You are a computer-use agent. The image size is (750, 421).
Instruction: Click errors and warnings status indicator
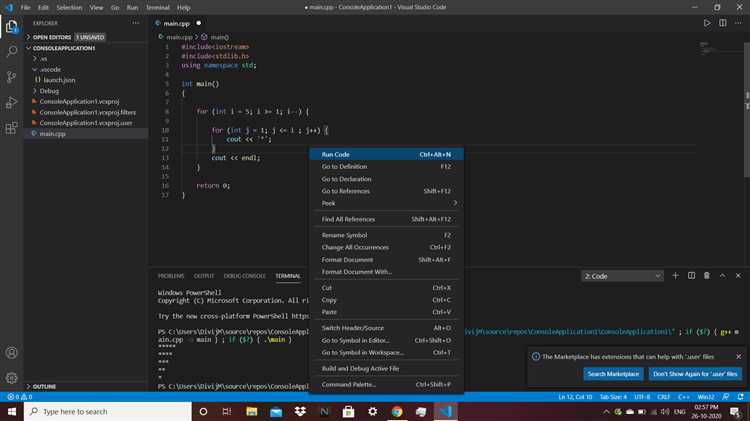click(20, 397)
